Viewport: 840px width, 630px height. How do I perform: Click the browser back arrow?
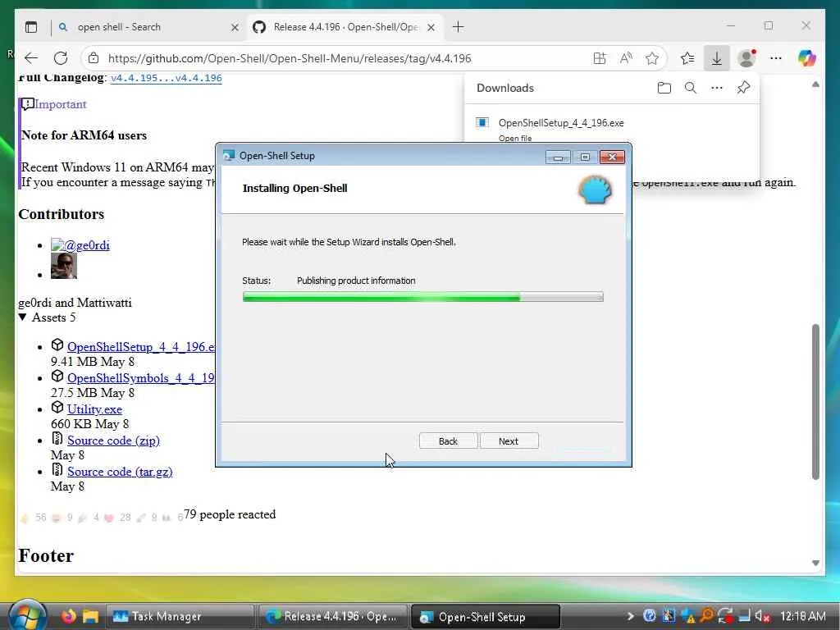(x=31, y=58)
